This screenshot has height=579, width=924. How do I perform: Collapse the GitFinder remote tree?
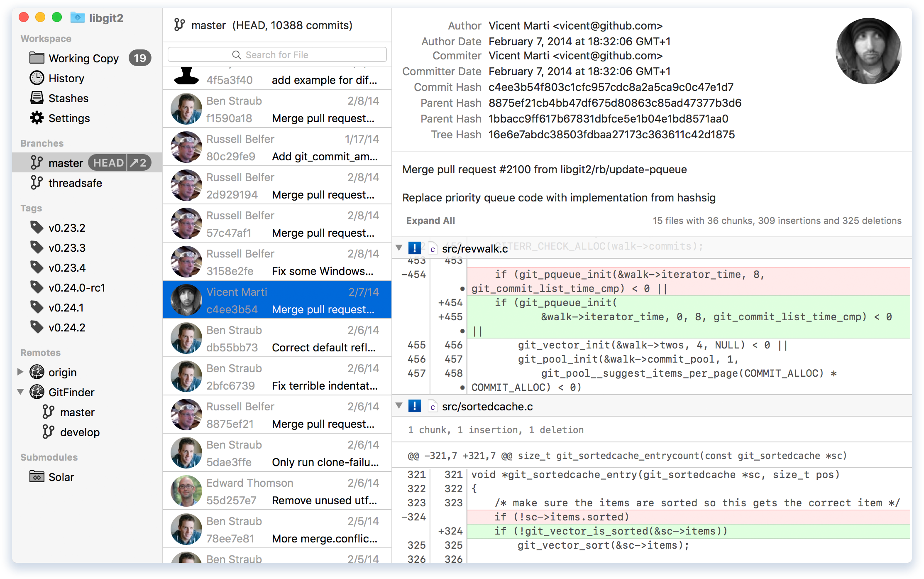click(x=20, y=392)
